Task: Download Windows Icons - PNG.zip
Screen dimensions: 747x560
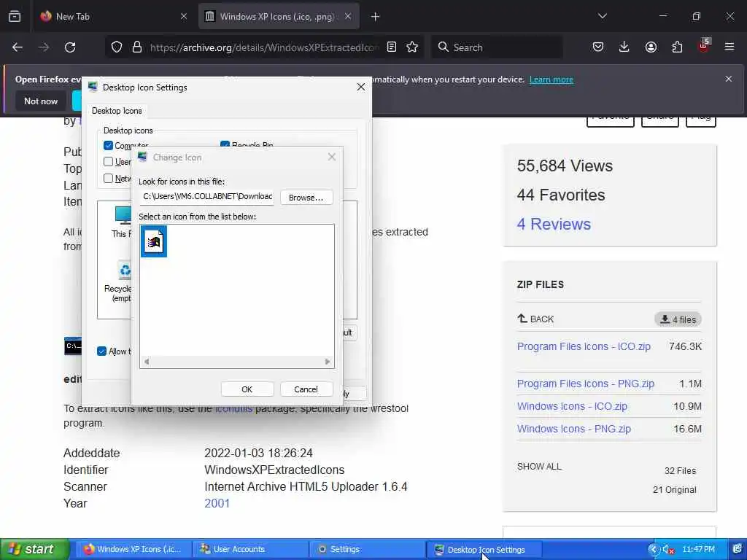Action: click(574, 429)
